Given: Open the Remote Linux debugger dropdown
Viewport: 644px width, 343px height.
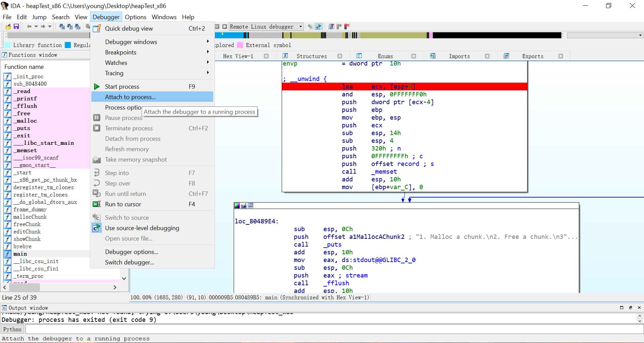Looking at the screenshot, I should (x=300, y=27).
